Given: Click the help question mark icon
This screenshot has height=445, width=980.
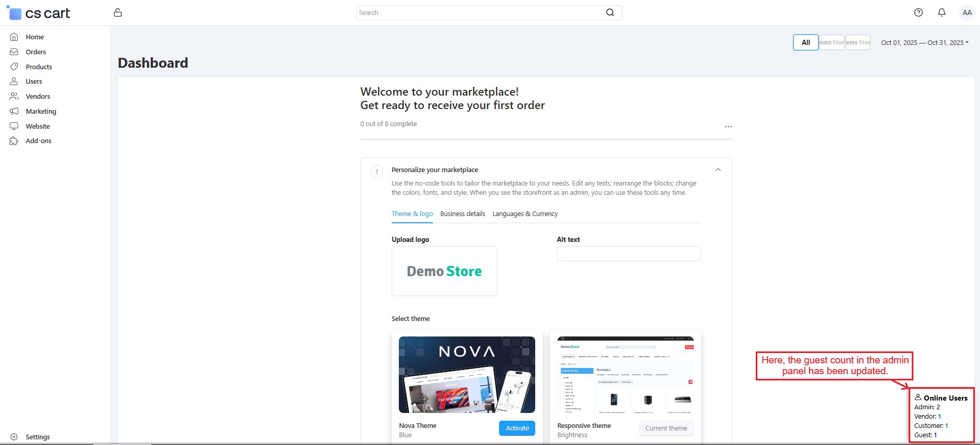Looking at the screenshot, I should (918, 12).
